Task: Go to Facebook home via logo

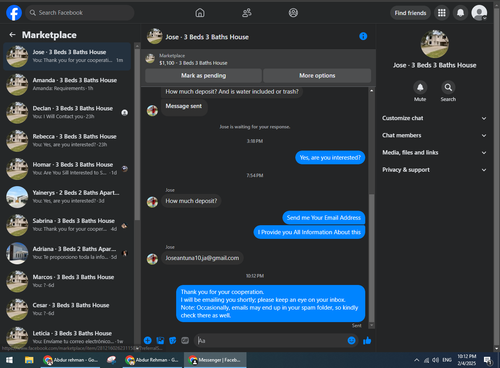Action: coord(14,13)
